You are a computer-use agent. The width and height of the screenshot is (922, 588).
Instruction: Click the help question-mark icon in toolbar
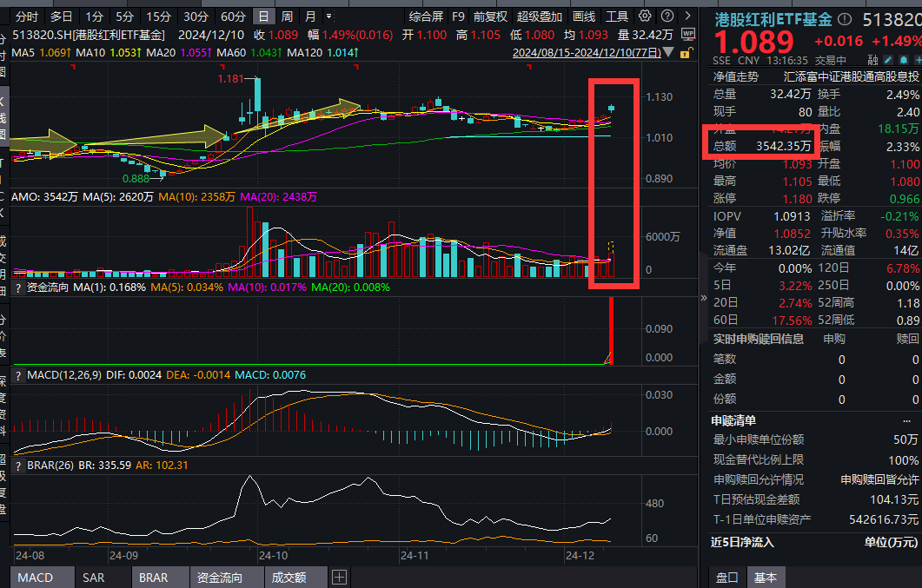tap(667, 17)
